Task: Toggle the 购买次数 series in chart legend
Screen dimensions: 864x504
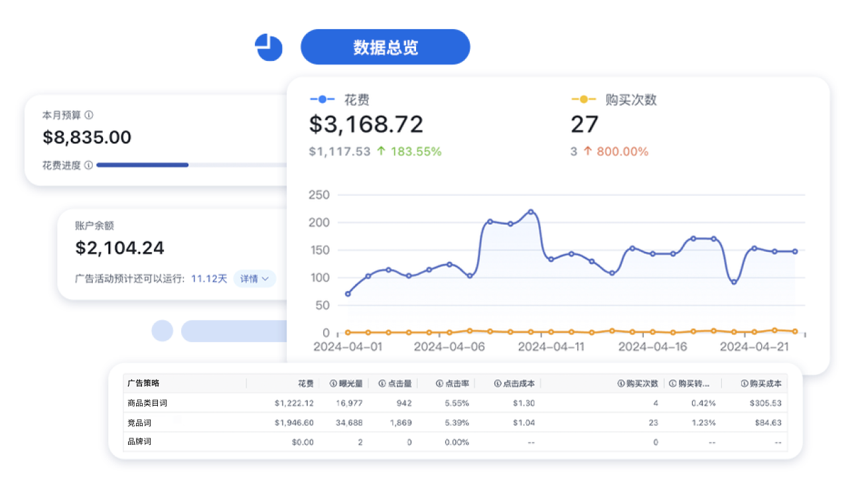Action: coord(614,99)
